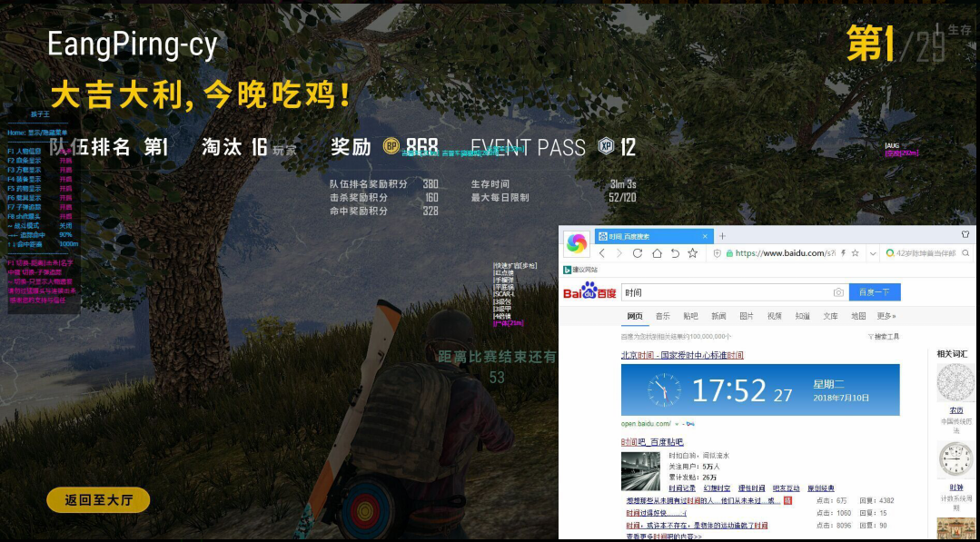Click the browser search box text 42岁陈坤
980x542 pixels.
click(x=926, y=253)
